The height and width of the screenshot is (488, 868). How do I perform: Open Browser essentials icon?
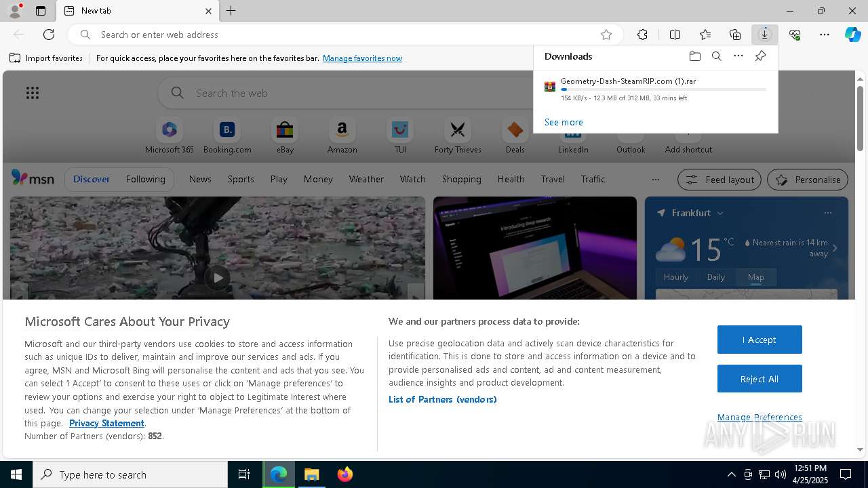point(795,35)
